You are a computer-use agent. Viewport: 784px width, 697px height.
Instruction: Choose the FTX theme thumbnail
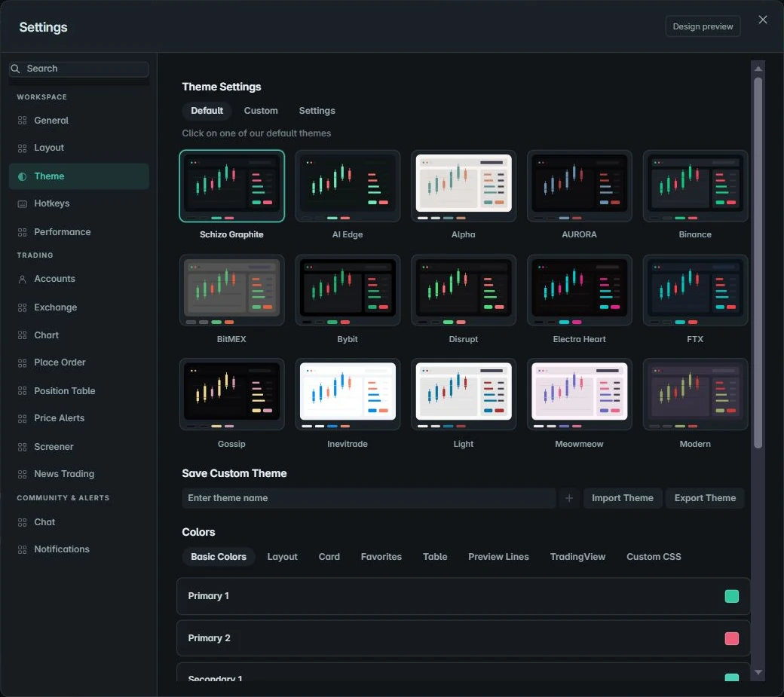(x=695, y=290)
